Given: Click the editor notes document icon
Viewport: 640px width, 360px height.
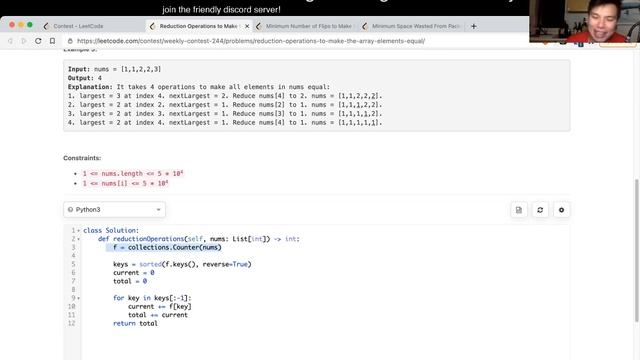Looking at the screenshot, I should click(x=519, y=210).
